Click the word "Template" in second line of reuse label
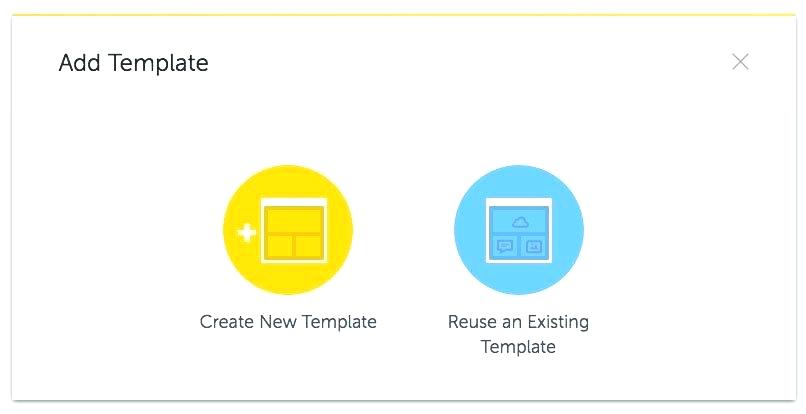This screenshot has width=806, height=414. (x=518, y=347)
